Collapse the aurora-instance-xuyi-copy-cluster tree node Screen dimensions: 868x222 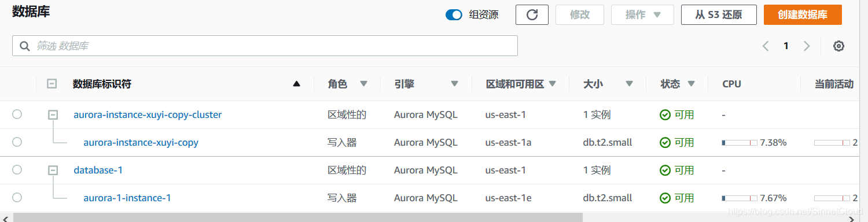(53, 115)
